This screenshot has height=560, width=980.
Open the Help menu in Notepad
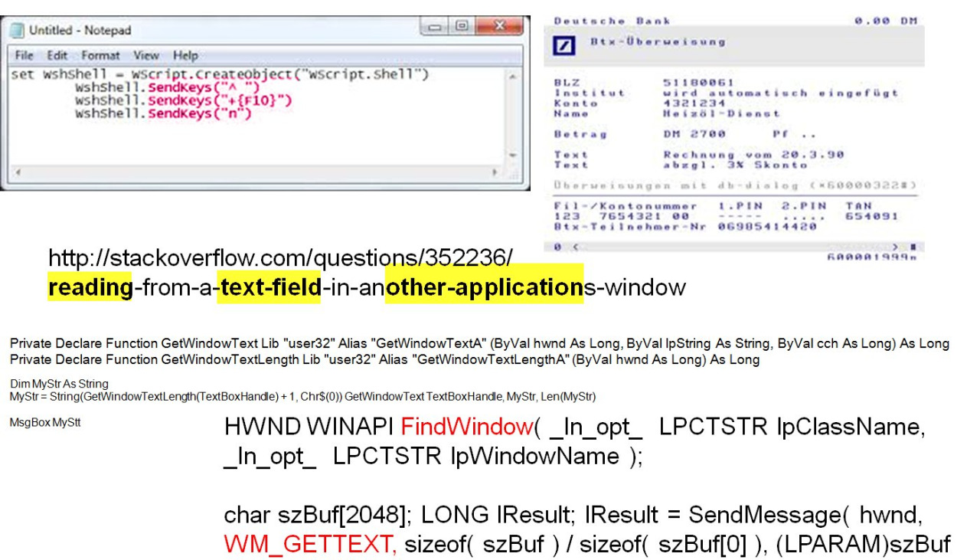point(185,55)
